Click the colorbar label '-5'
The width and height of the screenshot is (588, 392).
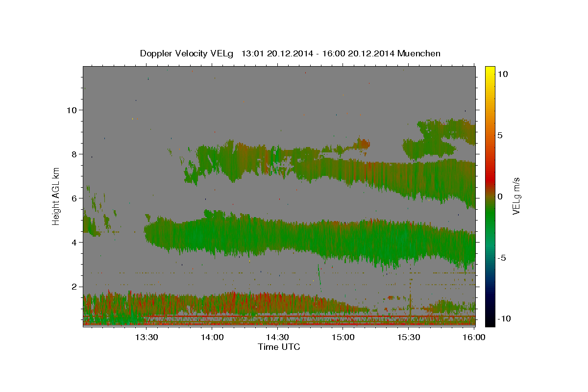[502, 258]
